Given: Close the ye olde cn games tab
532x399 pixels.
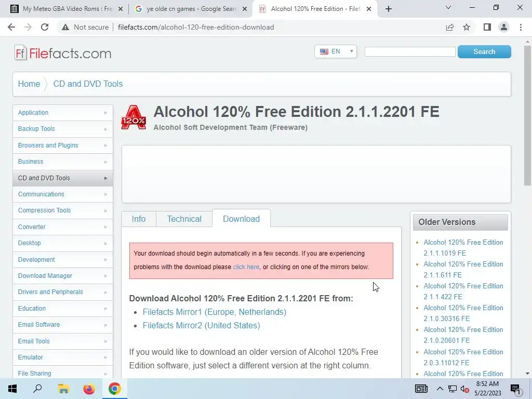Looking at the screenshot, I should pos(245,9).
